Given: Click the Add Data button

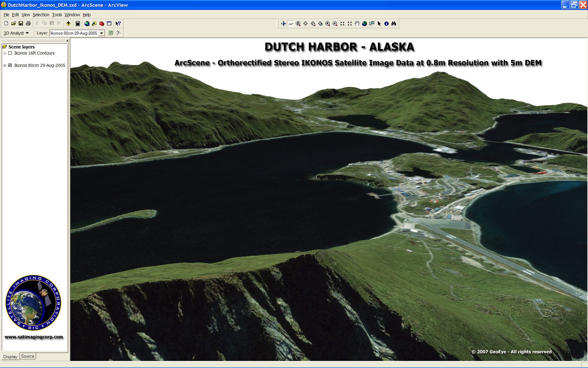Looking at the screenshot, I should pos(68,24).
